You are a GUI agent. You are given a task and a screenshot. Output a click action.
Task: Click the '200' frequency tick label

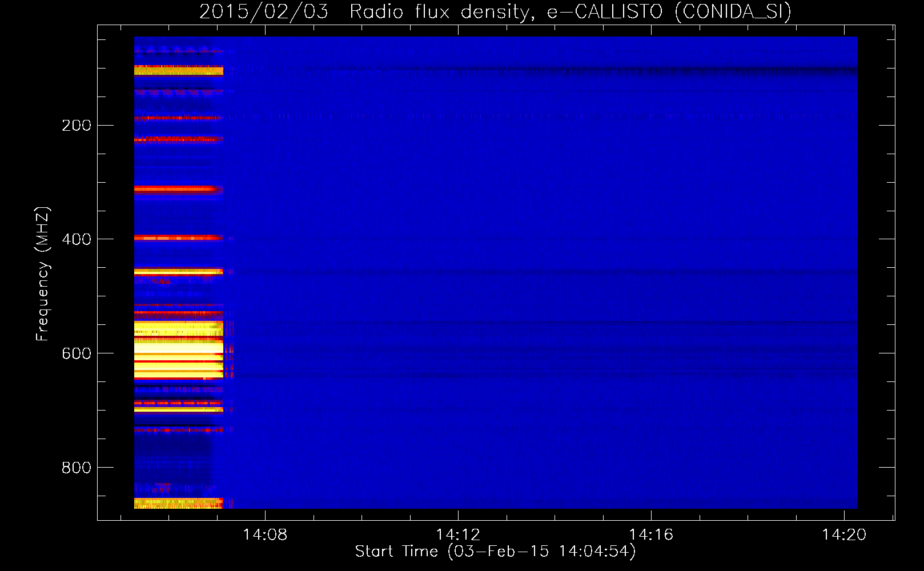[x=76, y=126]
